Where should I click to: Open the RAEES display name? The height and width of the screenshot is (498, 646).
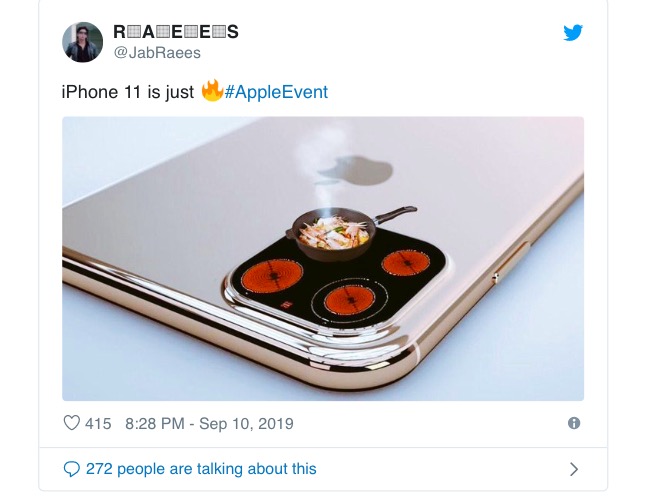point(176,32)
